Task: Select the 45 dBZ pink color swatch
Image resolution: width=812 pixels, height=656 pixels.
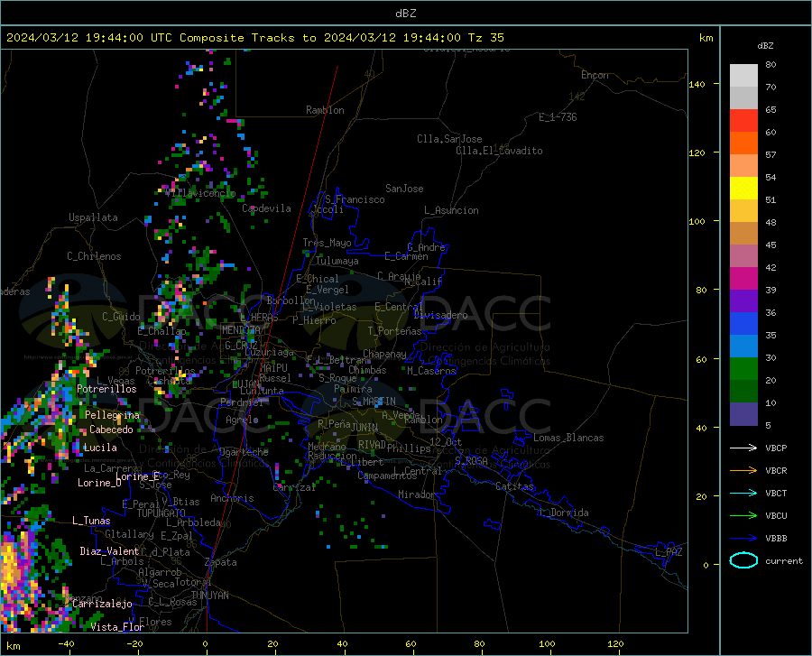Action: [743, 255]
